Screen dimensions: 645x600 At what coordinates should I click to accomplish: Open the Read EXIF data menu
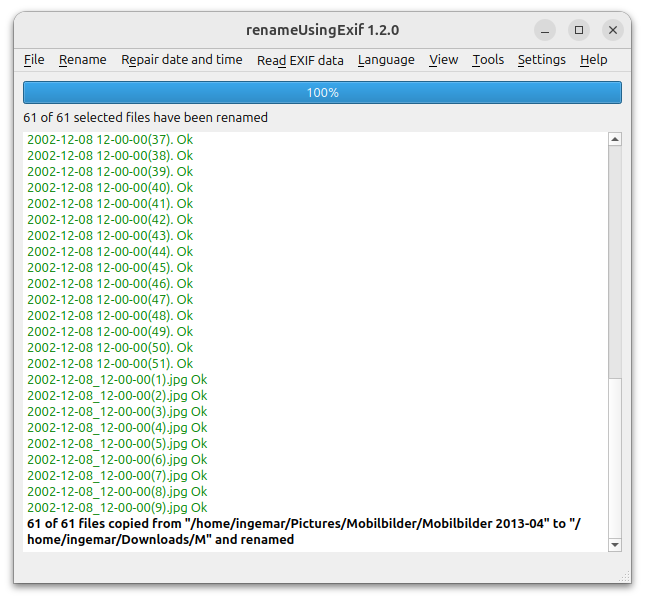coord(300,60)
